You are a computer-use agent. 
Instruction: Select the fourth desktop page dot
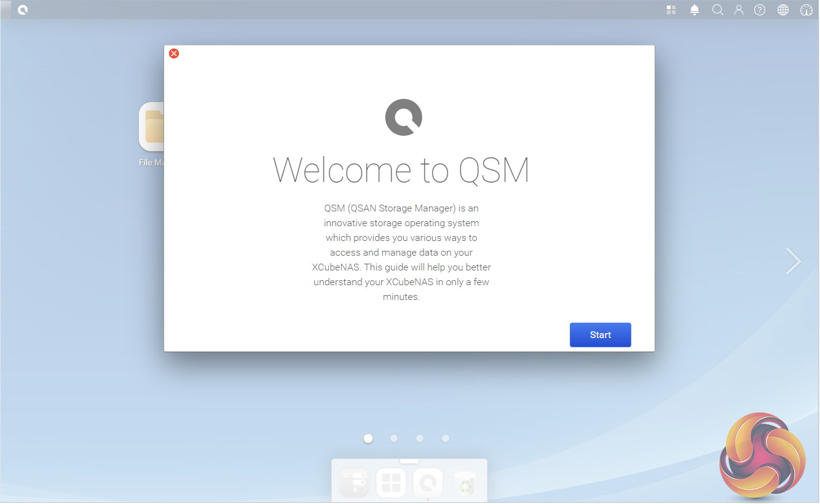(x=446, y=438)
